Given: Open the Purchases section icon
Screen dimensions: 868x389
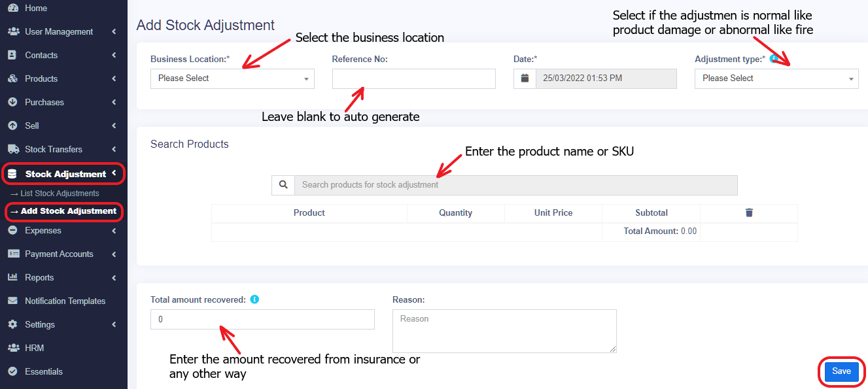Looking at the screenshot, I should 14,102.
